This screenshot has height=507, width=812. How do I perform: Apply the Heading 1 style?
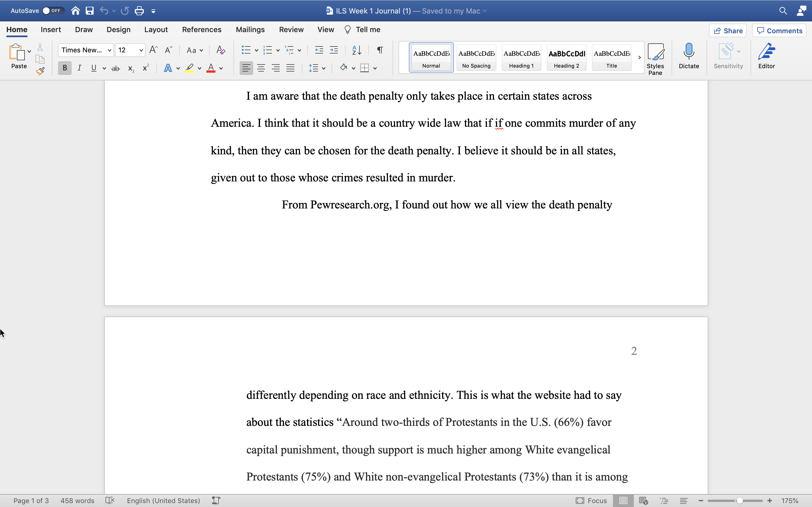[x=521, y=57]
